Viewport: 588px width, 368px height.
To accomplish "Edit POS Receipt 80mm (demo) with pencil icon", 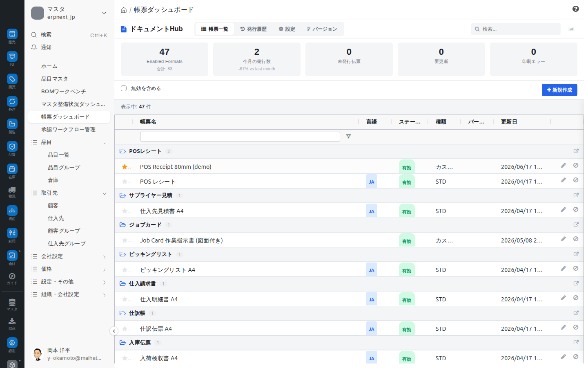I will (563, 165).
